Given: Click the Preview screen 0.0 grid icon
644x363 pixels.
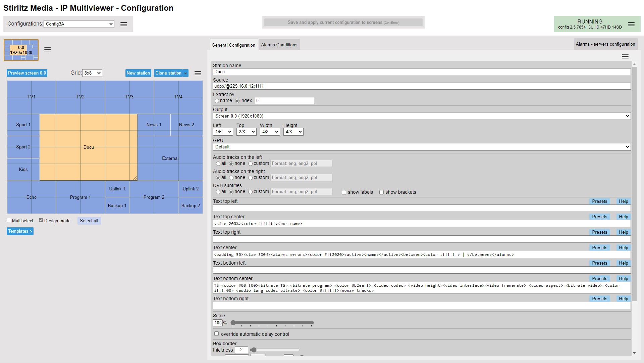Looking at the screenshot, I should click(21, 50).
